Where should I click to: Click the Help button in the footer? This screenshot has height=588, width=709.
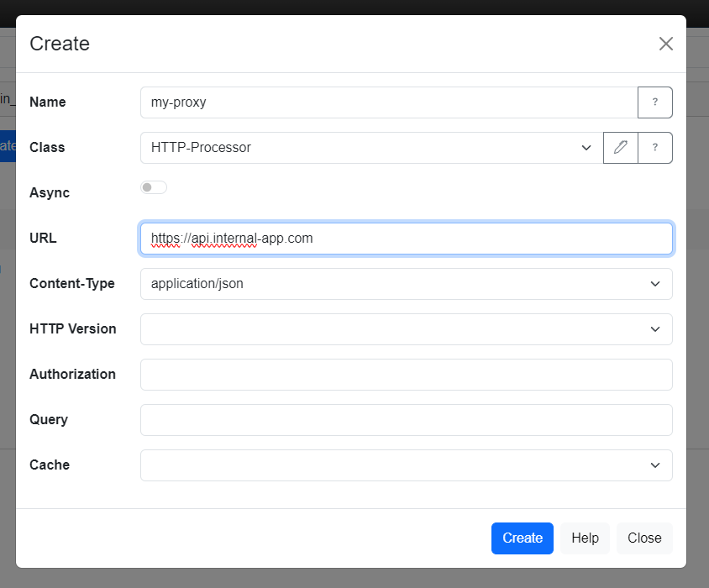[x=585, y=538]
